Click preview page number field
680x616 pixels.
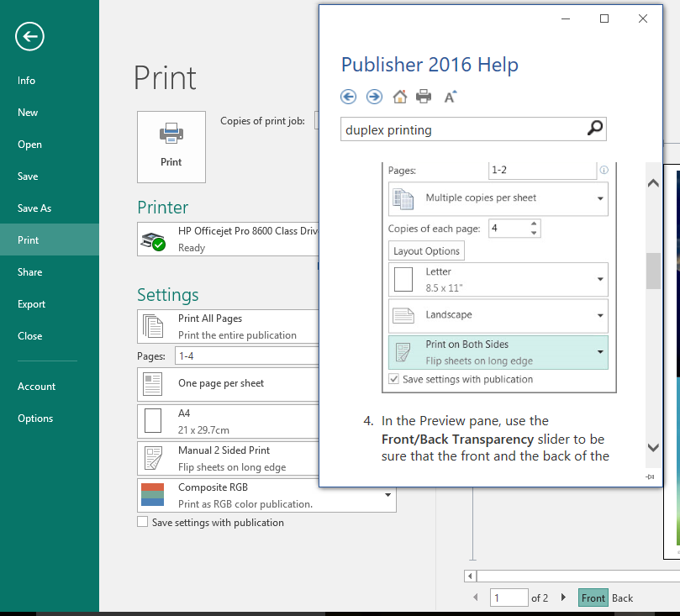point(509,598)
